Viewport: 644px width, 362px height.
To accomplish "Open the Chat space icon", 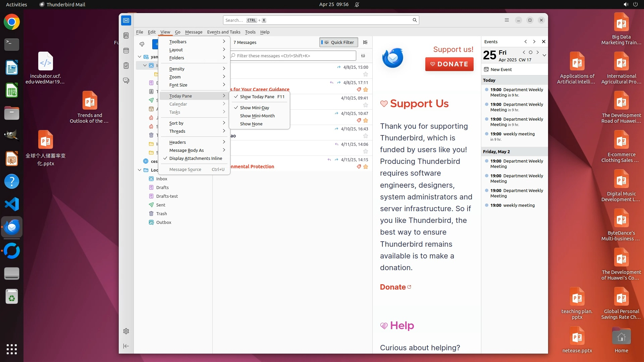I will point(126,81).
